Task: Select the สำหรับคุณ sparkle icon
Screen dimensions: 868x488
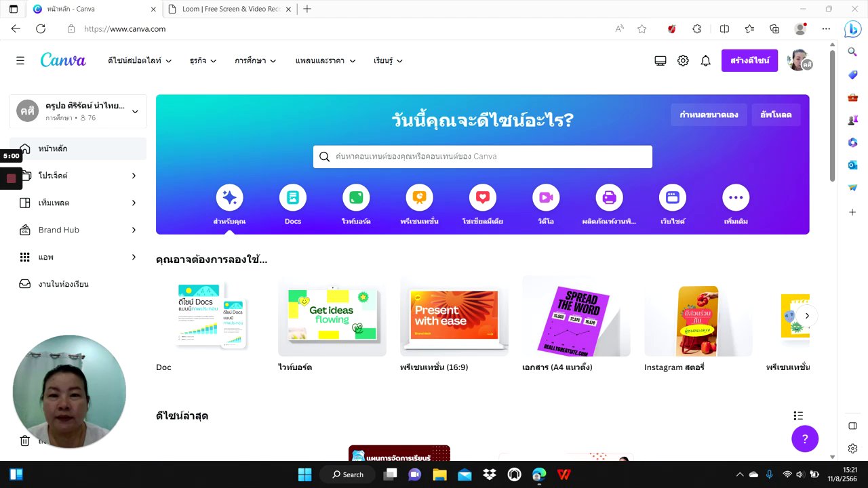Action: click(x=230, y=197)
